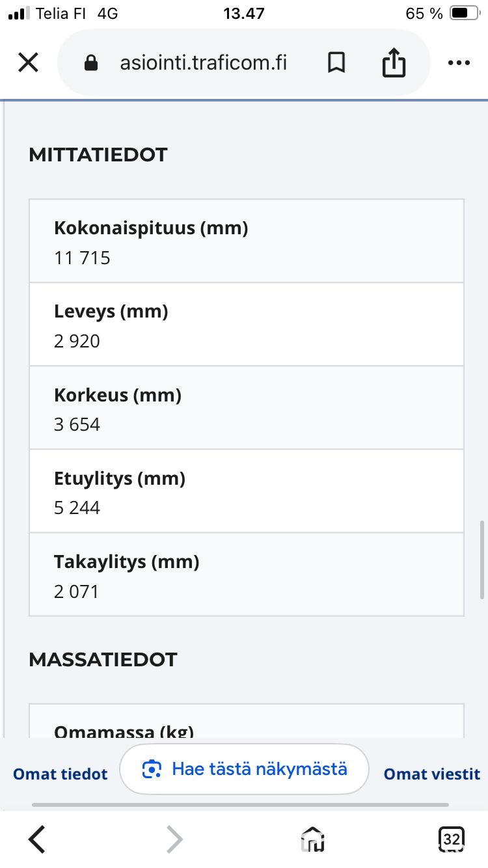Tap the camera lens search icon
Image resolution: width=488 pixels, height=868 pixels.
click(152, 769)
